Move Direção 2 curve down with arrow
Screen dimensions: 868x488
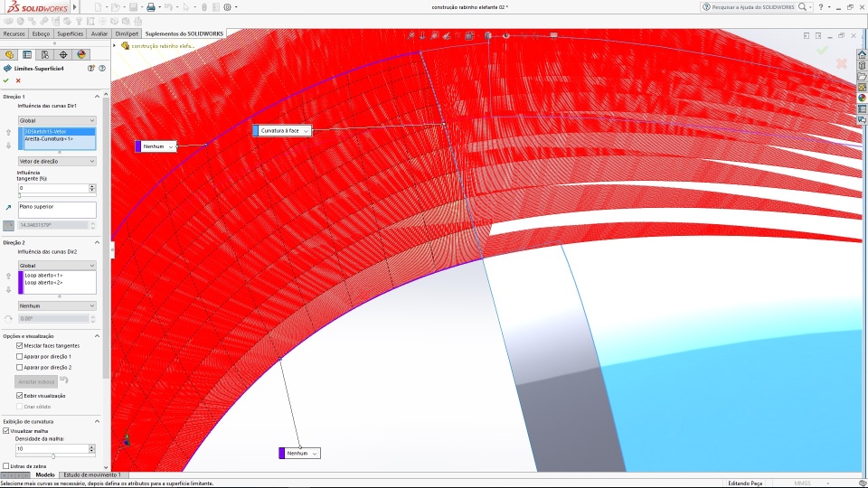point(8,289)
